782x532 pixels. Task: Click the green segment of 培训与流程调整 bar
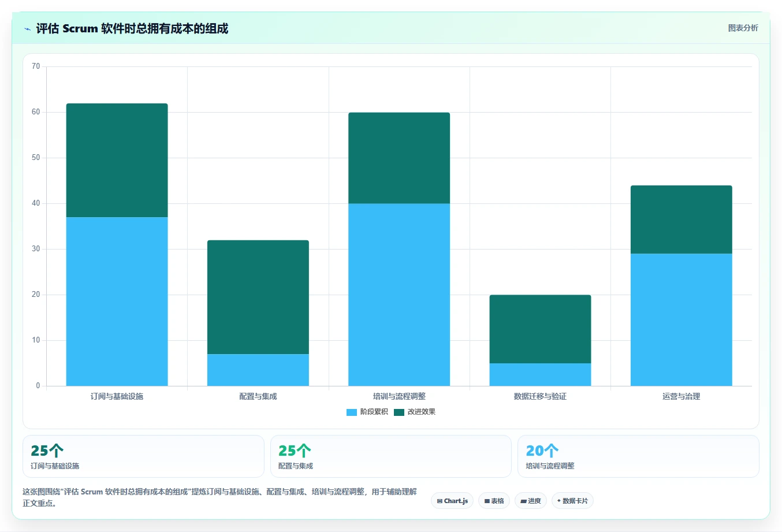[x=399, y=158]
